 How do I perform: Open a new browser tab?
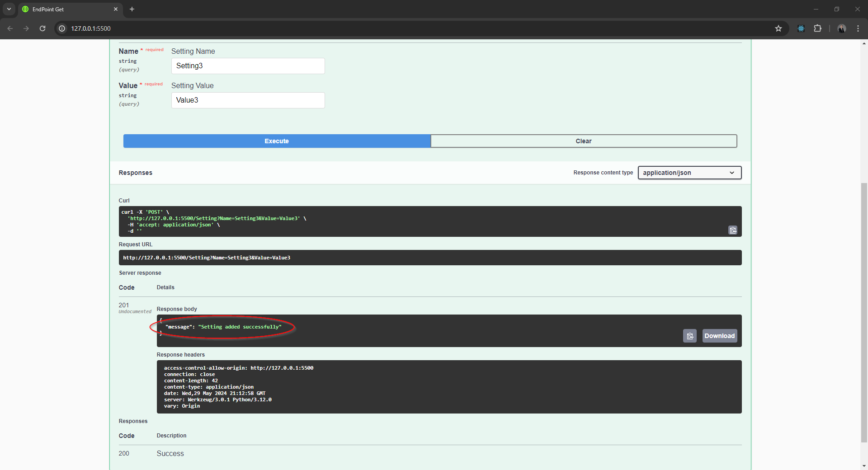(x=132, y=9)
